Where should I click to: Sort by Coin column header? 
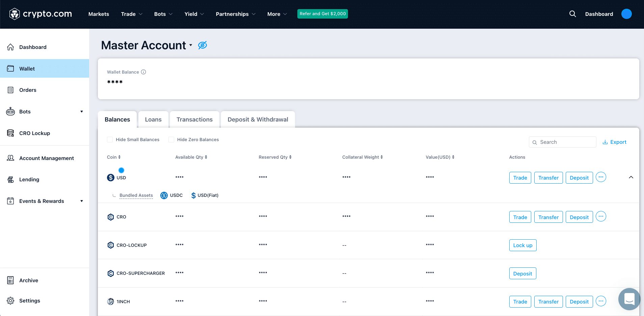(x=114, y=157)
